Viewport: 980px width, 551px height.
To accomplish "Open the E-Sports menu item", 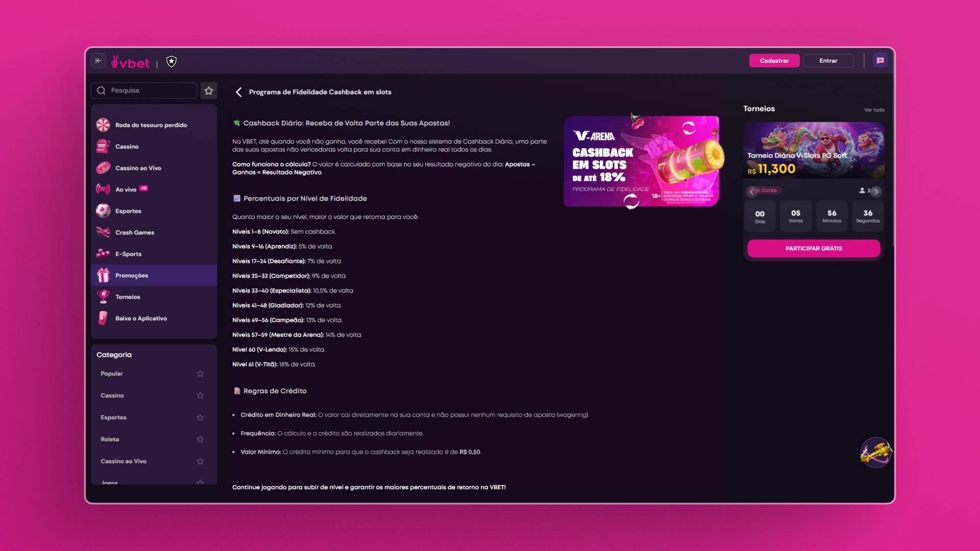I will click(x=154, y=254).
